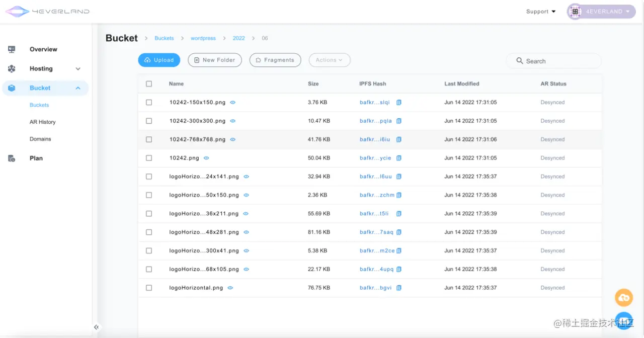Collapse the Bucket menu chevron

pyautogui.click(x=78, y=88)
